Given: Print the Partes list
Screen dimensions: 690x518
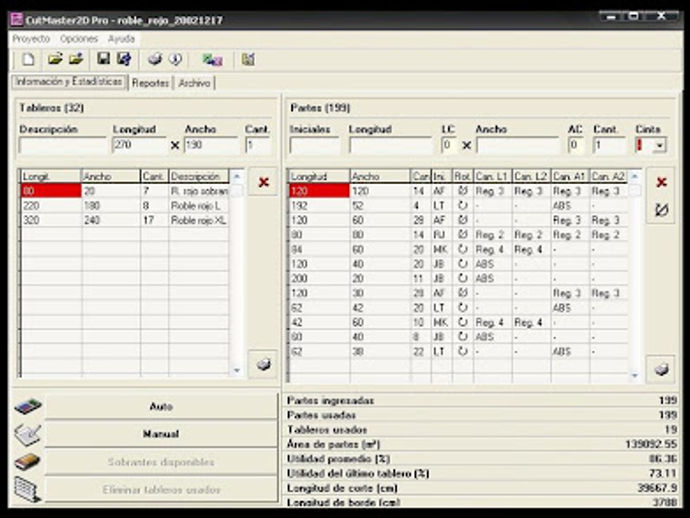Looking at the screenshot, I should tap(661, 369).
